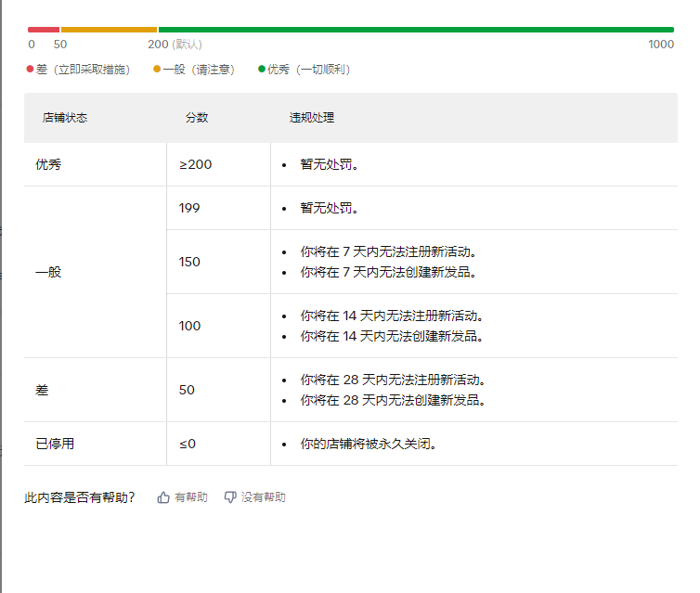This screenshot has height=593, width=700.
Task: Select the legend text 一般（请注意）
Action: pos(199,70)
